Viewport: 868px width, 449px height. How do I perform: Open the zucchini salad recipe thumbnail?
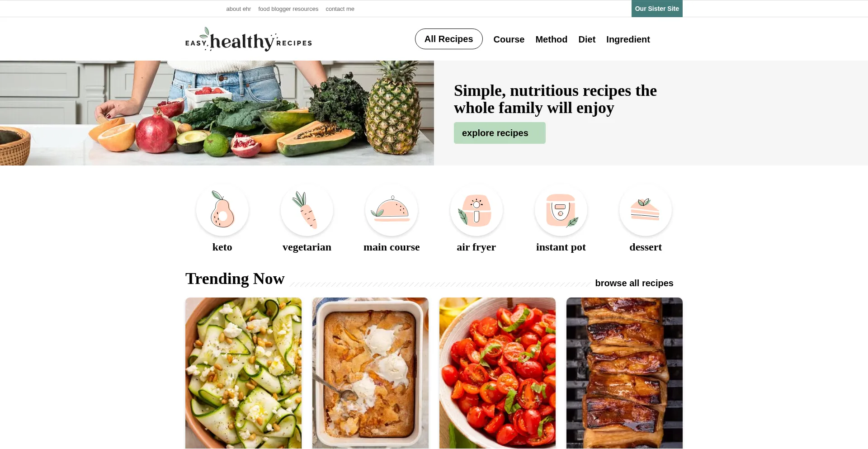click(x=243, y=373)
